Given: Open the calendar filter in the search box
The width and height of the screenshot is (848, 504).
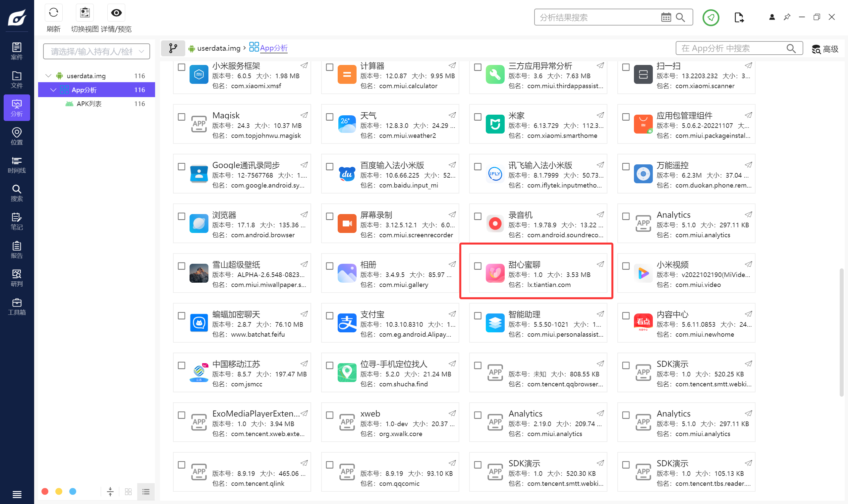Looking at the screenshot, I should coord(666,17).
